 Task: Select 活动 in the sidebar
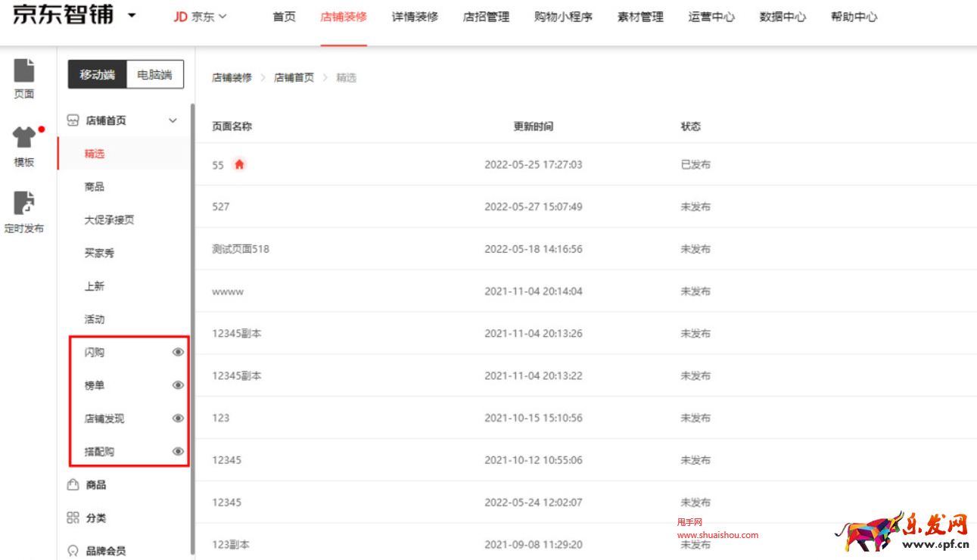click(x=95, y=319)
